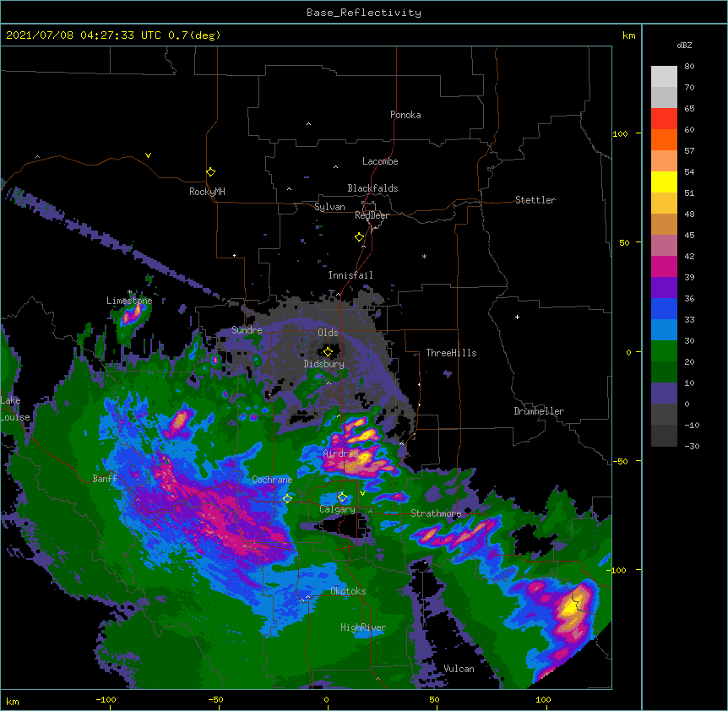Pick the blue 33–36 dBZ legend swatch
Image resolution: width=728 pixels, height=711 pixels.
pos(664,308)
